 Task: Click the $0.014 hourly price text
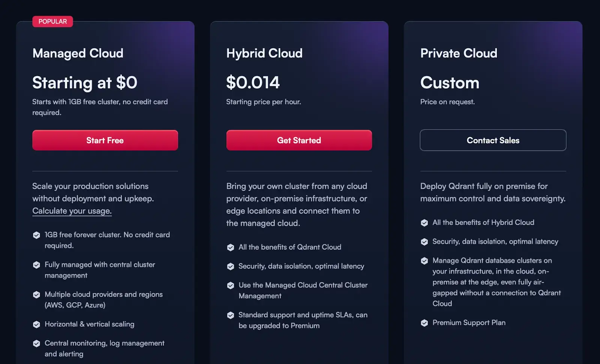pos(253,82)
